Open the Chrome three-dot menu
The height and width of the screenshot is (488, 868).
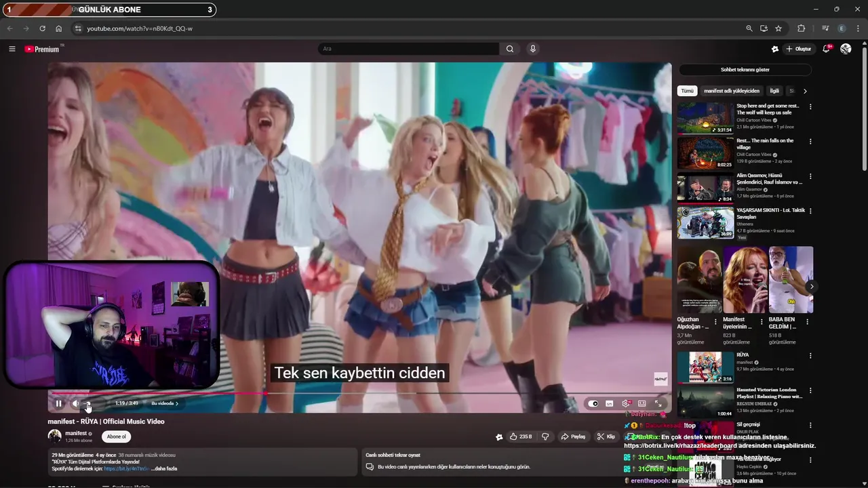[x=859, y=28]
